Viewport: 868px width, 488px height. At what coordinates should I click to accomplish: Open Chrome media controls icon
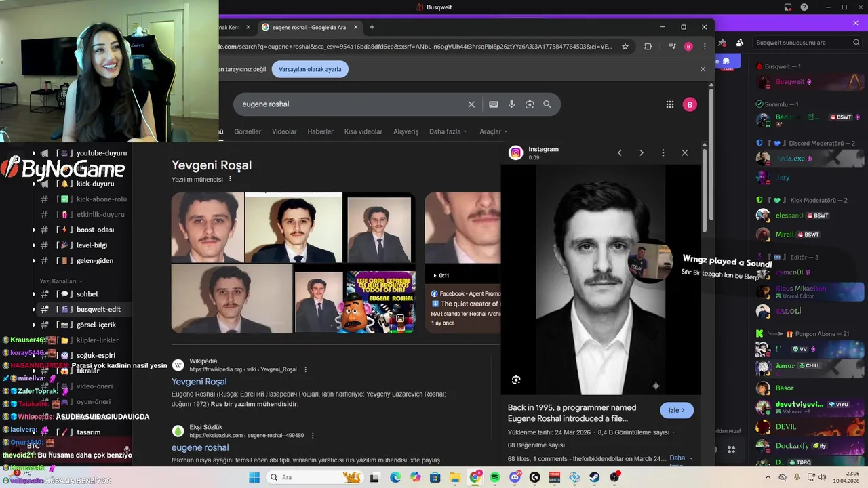[x=672, y=47]
